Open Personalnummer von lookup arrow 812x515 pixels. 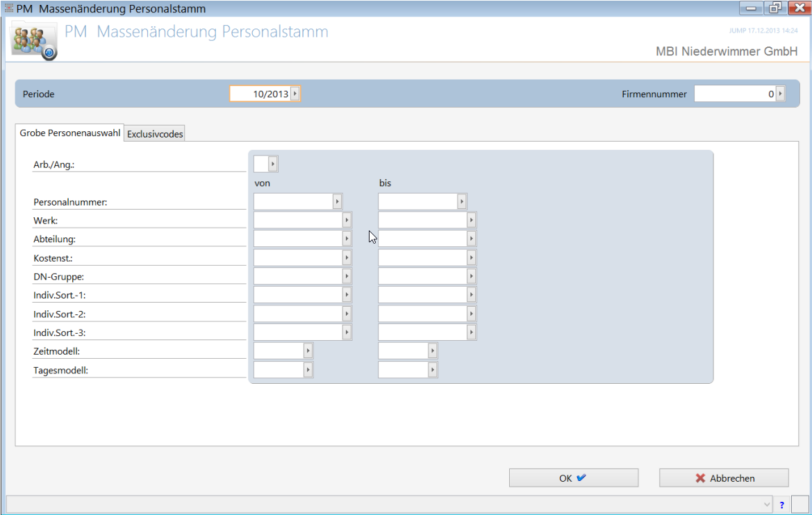pyautogui.click(x=338, y=201)
